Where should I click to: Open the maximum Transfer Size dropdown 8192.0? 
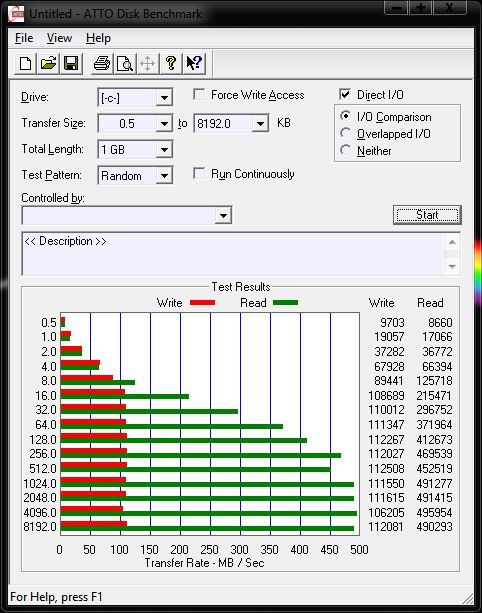click(260, 124)
